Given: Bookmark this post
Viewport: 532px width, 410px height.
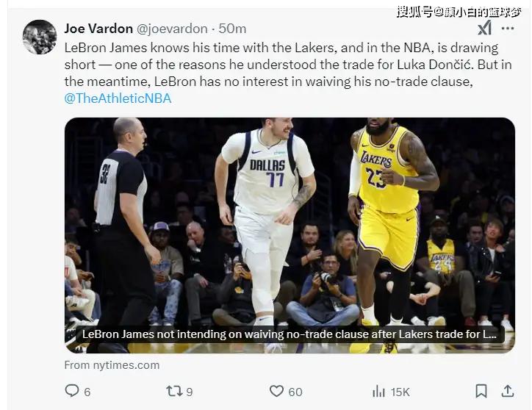Looking at the screenshot, I should click(x=481, y=391).
